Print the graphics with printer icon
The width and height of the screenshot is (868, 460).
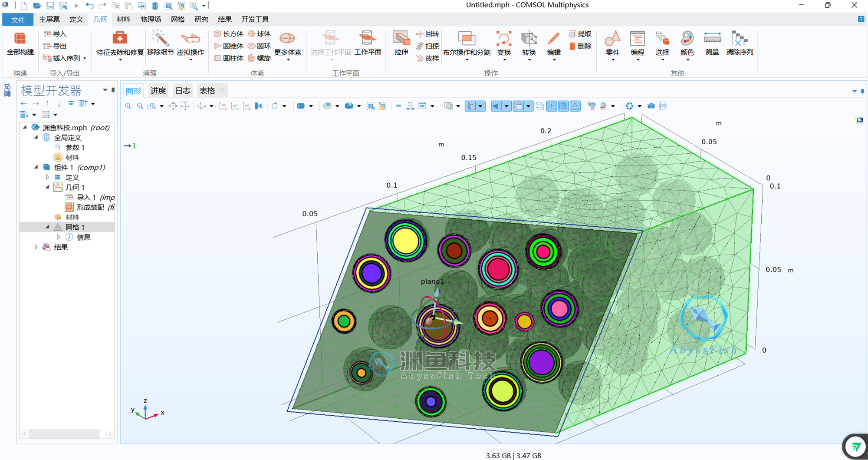point(663,106)
